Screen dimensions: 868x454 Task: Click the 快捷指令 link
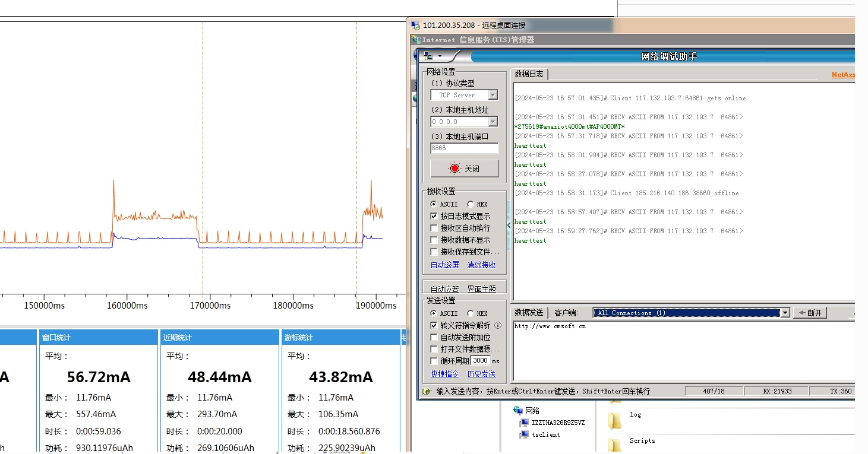(445, 374)
